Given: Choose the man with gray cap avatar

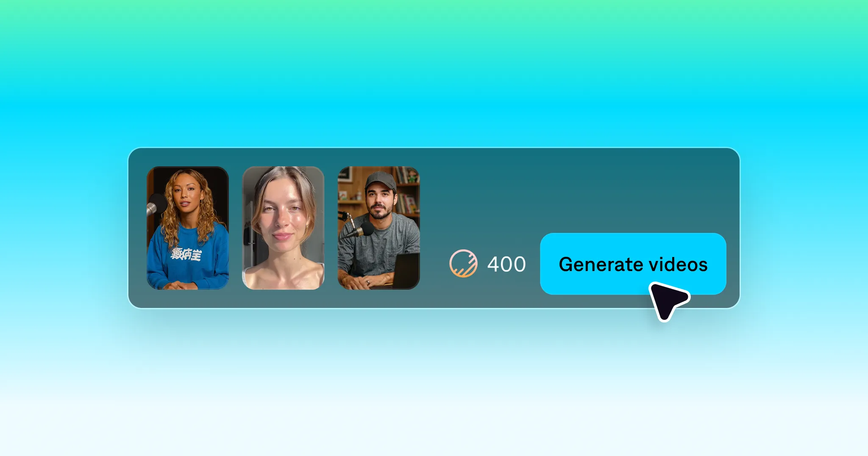Looking at the screenshot, I should [378, 228].
